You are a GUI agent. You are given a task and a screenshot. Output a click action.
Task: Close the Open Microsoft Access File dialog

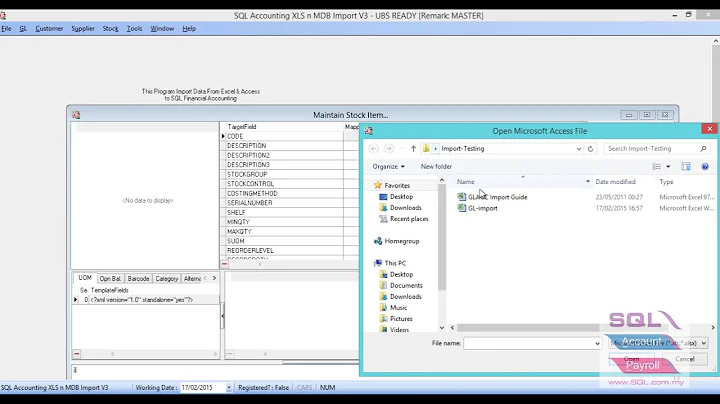(x=709, y=129)
